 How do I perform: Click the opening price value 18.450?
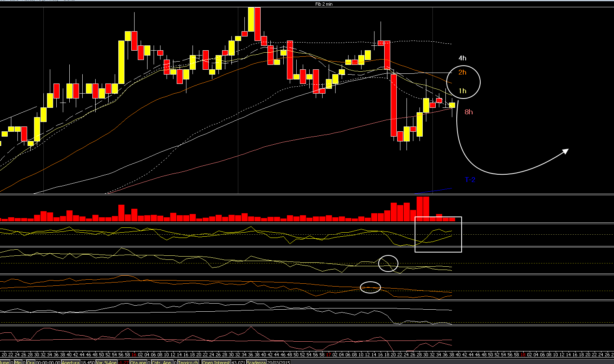tap(88, 362)
